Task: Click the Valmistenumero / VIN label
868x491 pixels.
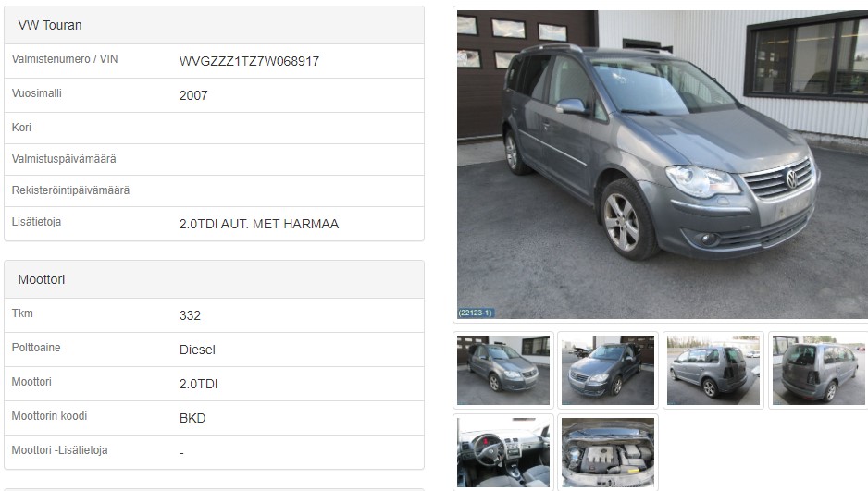Action: (x=65, y=59)
